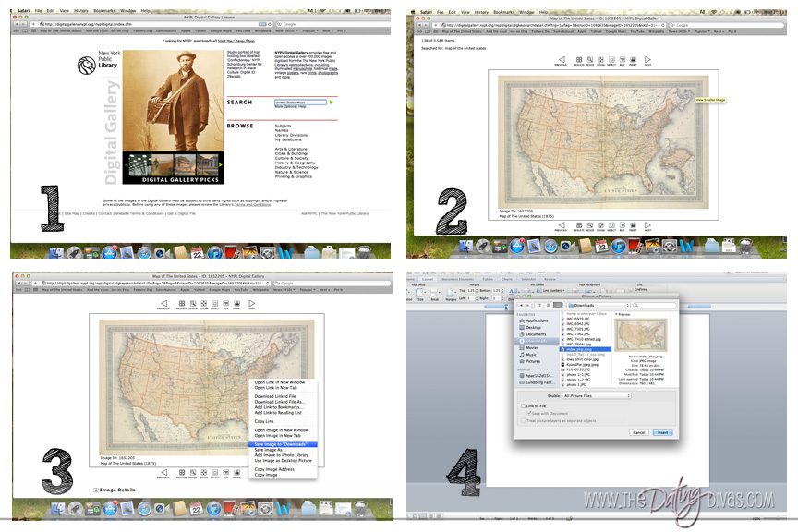Open the Enable 'All Picture Files' dropdown
This screenshot has height=532, width=798.
597,395
